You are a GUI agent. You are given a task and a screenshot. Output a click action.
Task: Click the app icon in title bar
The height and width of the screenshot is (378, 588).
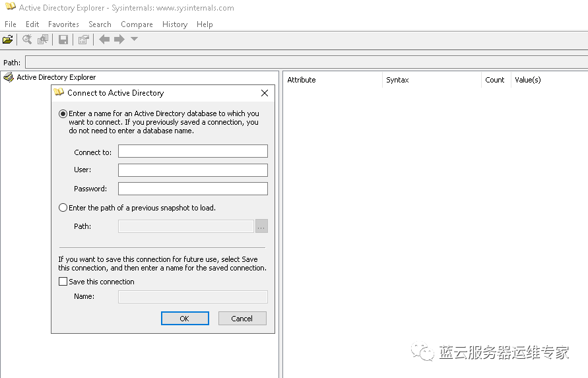(x=11, y=7)
